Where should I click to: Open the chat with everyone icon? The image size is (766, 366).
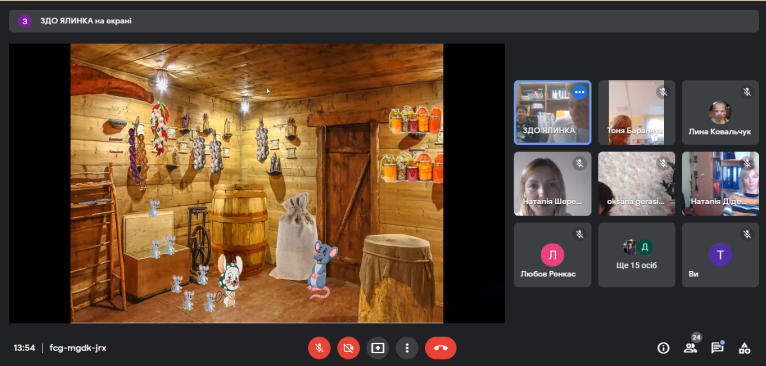(x=717, y=348)
